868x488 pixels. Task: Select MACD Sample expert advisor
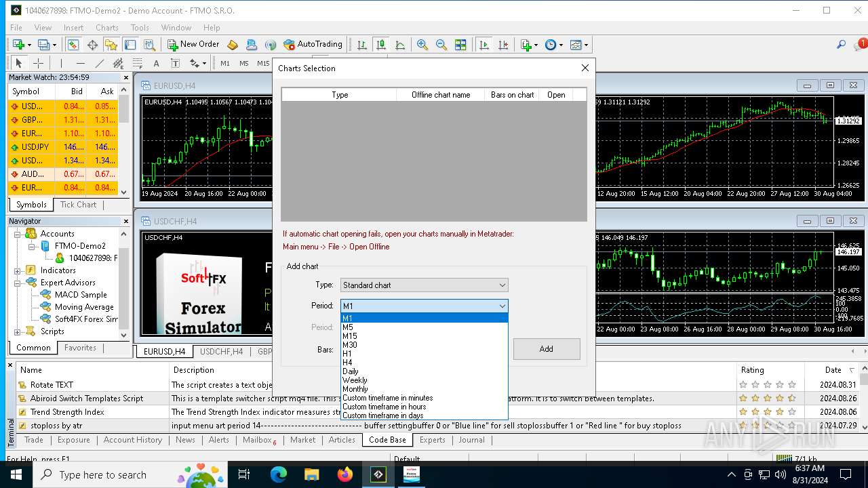pyautogui.click(x=81, y=295)
